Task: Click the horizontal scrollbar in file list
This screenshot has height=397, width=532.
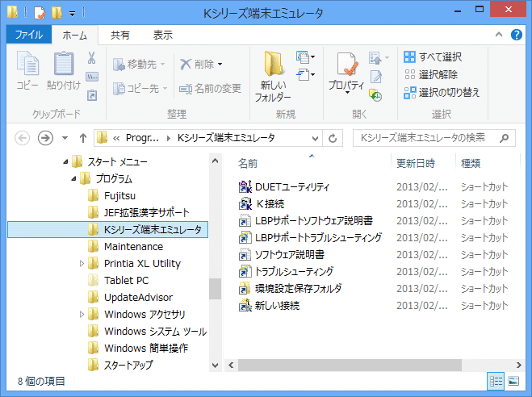Action: tap(350, 366)
